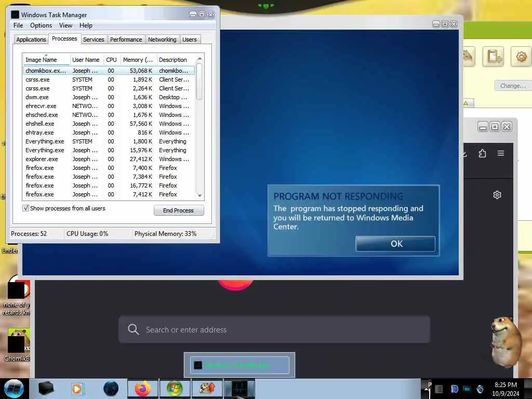Click the media player taskbar icon
The height and width of the screenshot is (399, 532).
[x=77, y=389]
